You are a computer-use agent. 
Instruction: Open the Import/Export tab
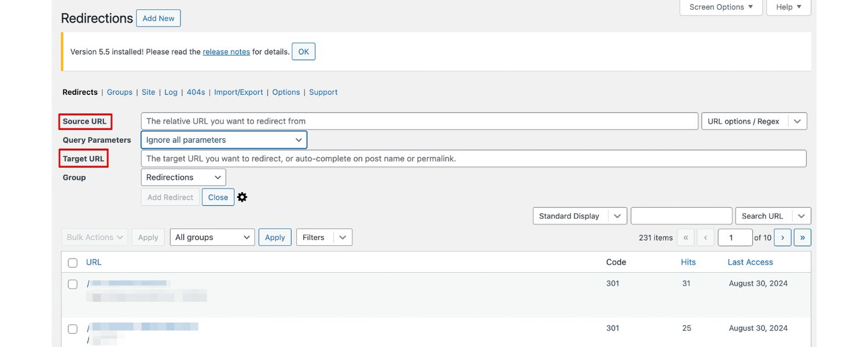point(238,93)
